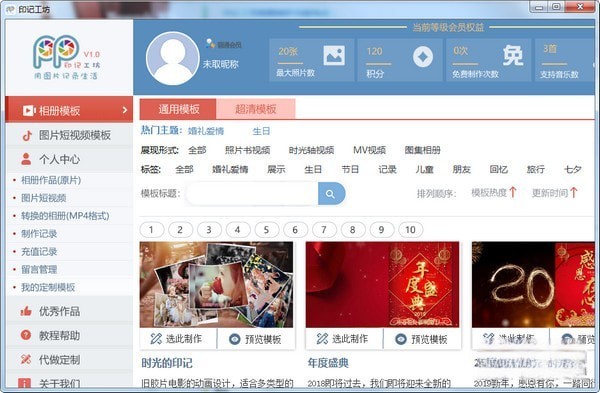Open the 年度盛典 title link
Screen dimensions: 600x393
click(x=328, y=363)
